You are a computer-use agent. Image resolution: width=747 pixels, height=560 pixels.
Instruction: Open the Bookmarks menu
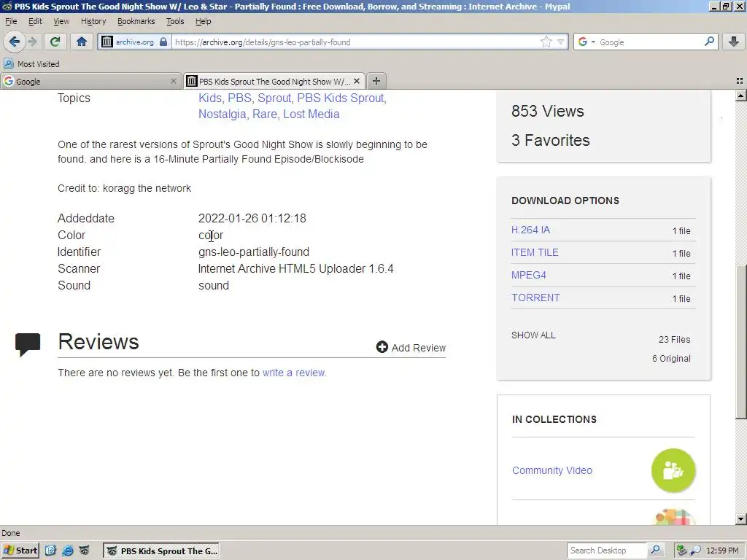click(136, 21)
